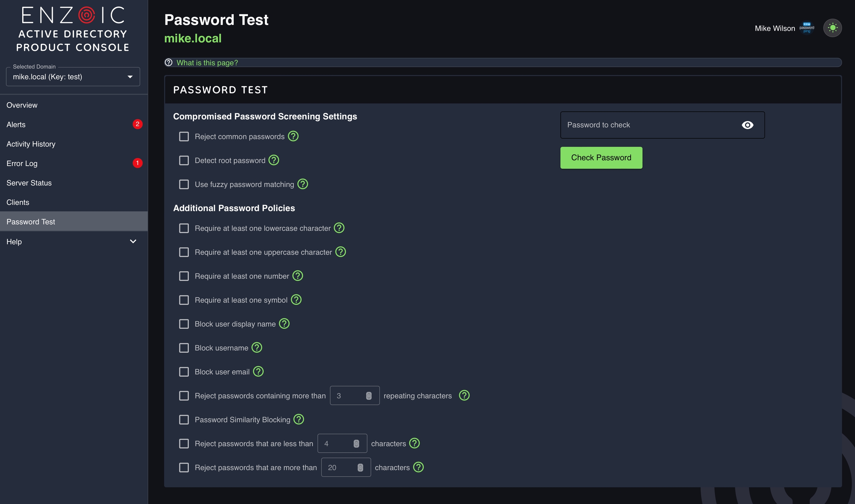Tick the Block user email checkbox

tap(184, 372)
